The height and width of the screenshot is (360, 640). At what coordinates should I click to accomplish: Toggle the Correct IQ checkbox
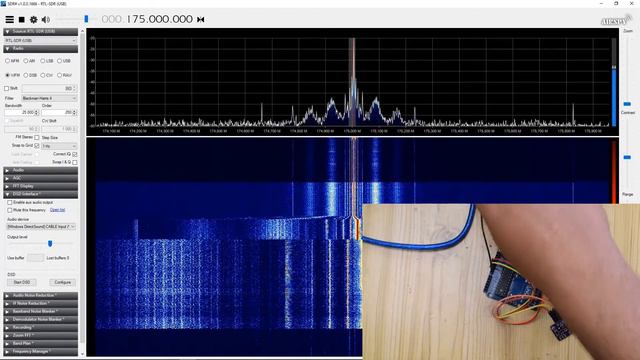(75, 154)
